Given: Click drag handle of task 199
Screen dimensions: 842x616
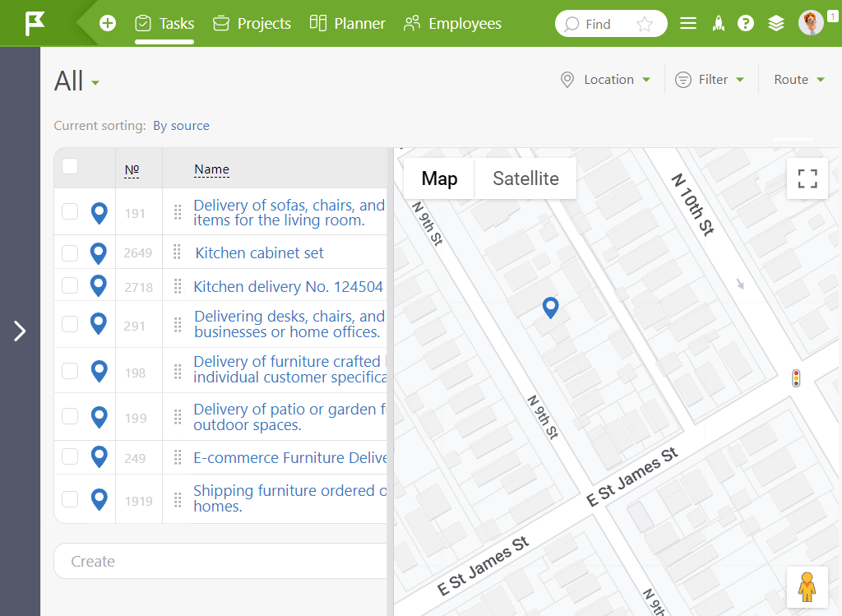Looking at the screenshot, I should 178,417.
